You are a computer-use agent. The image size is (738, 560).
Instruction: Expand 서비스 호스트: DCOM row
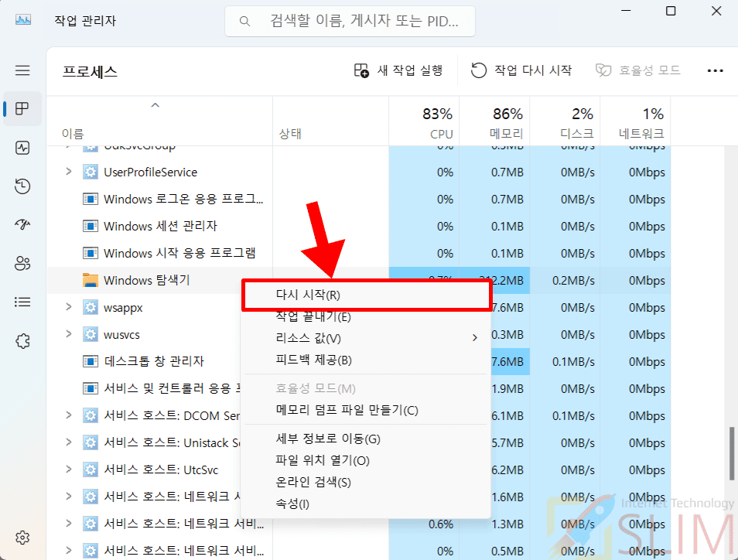pyautogui.click(x=69, y=415)
